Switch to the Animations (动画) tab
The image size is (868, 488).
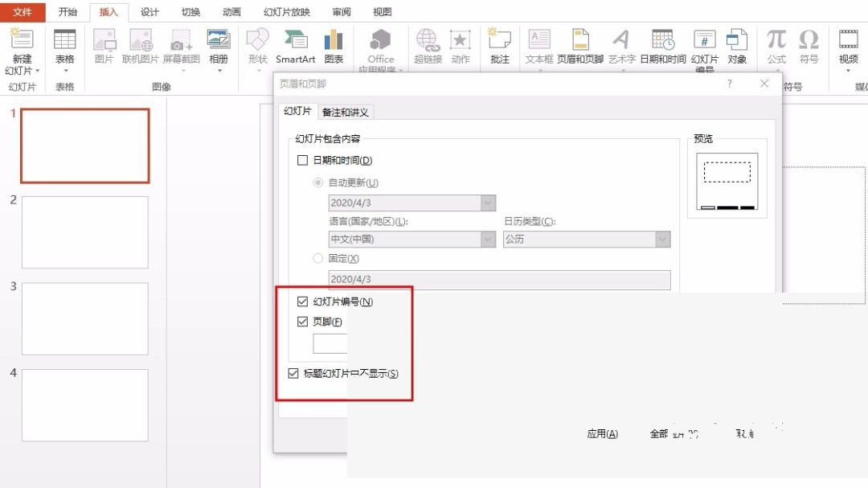231,11
